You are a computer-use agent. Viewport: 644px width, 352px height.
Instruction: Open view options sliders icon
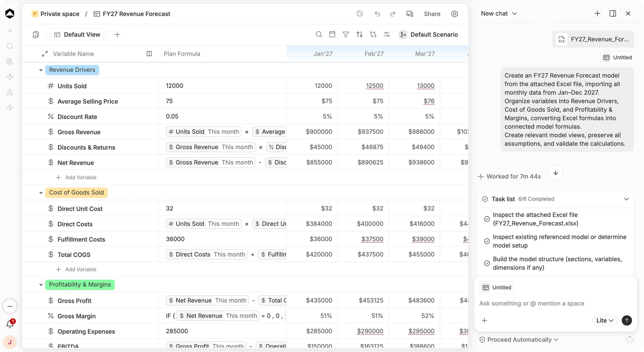[387, 34]
